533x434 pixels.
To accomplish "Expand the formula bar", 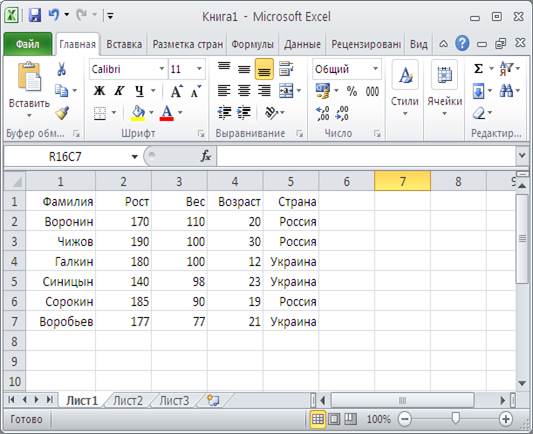I will [522, 156].
